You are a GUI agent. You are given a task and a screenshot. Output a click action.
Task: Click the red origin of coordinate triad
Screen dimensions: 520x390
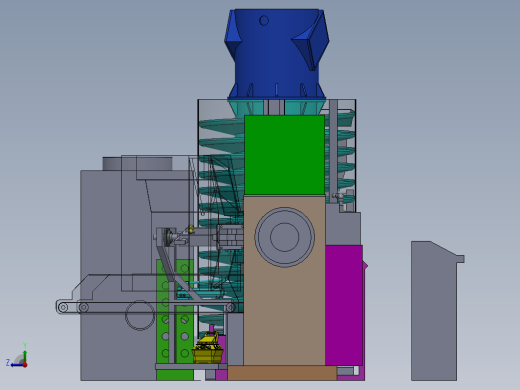pyautogui.click(x=25, y=365)
